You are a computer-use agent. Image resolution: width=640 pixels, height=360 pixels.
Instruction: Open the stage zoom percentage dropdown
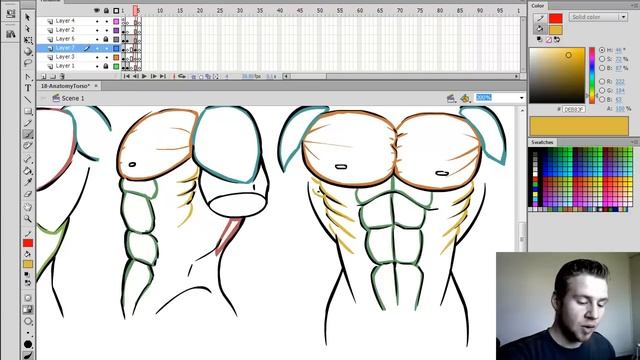point(521,98)
